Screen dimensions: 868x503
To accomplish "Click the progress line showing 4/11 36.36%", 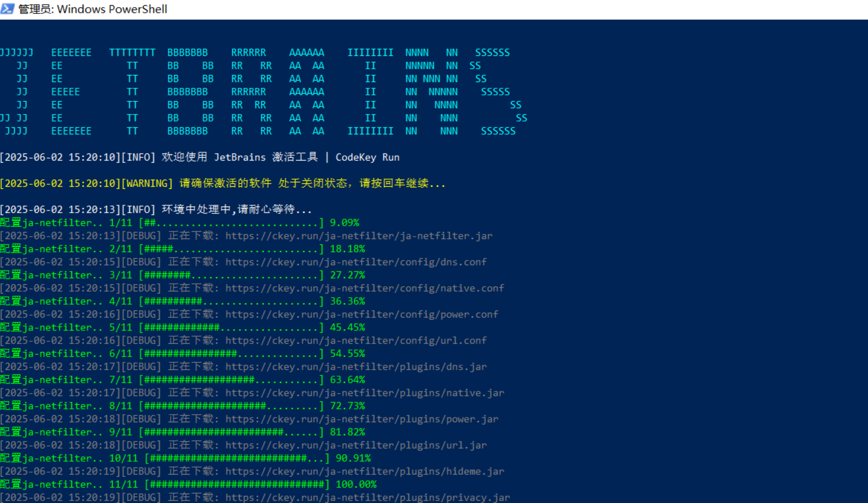I will [x=182, y=301].
